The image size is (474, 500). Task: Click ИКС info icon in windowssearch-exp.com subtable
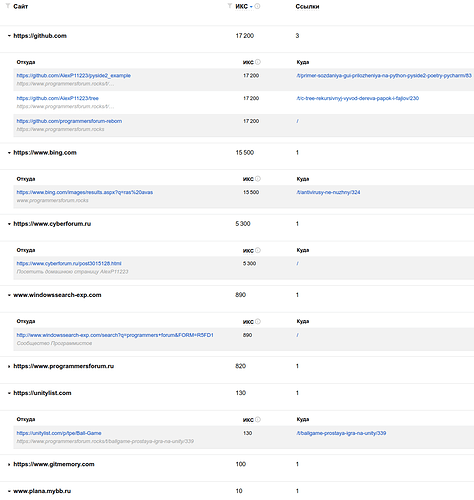(x=258, y=322)
